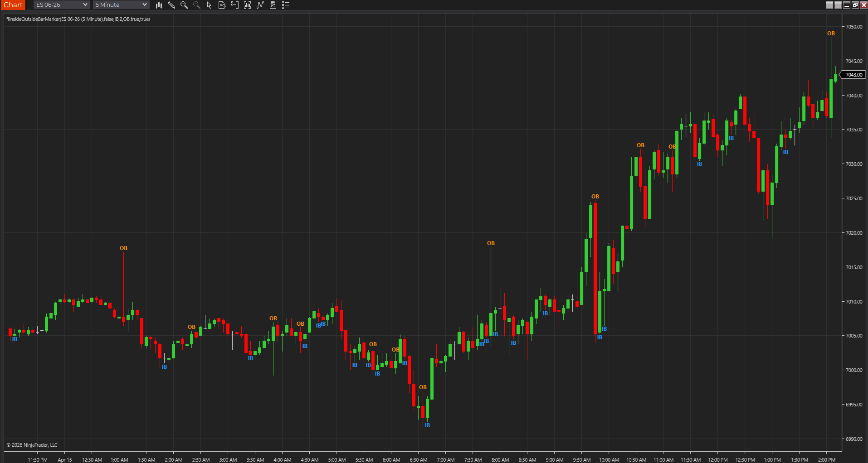This screenshot has height=463, width=868.
Task: Select the Zoom Out magnifier tool
Action: (x=196, y=5)
